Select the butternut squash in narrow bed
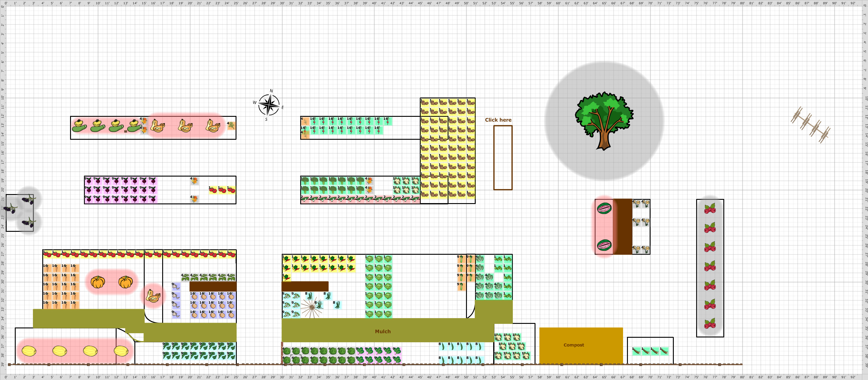 click(x=153, y=296)
